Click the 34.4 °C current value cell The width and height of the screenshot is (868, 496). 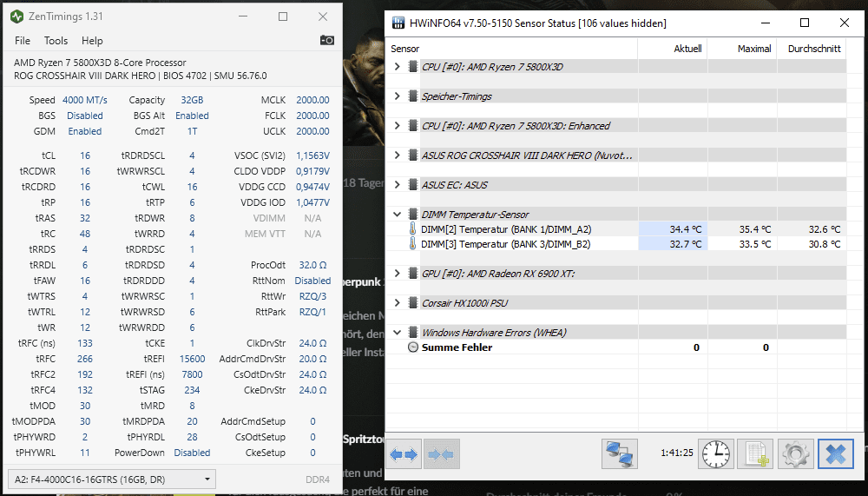click(673, 229)
